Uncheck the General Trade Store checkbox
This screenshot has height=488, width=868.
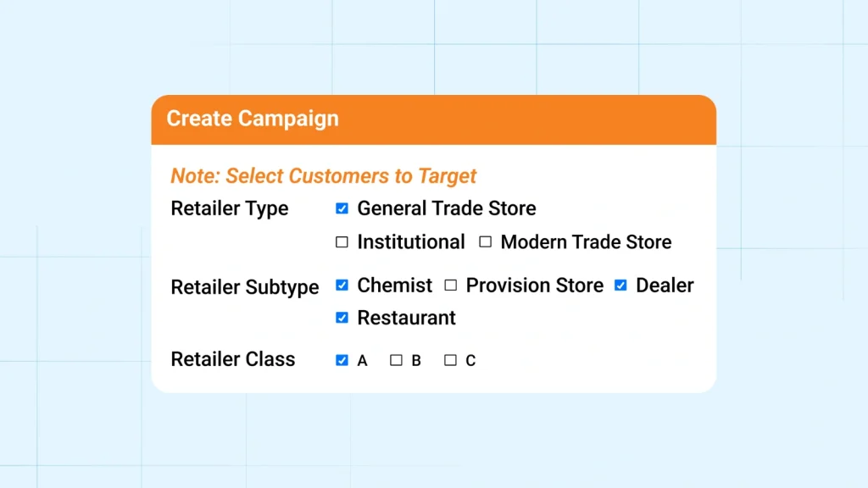coord(342,208)
